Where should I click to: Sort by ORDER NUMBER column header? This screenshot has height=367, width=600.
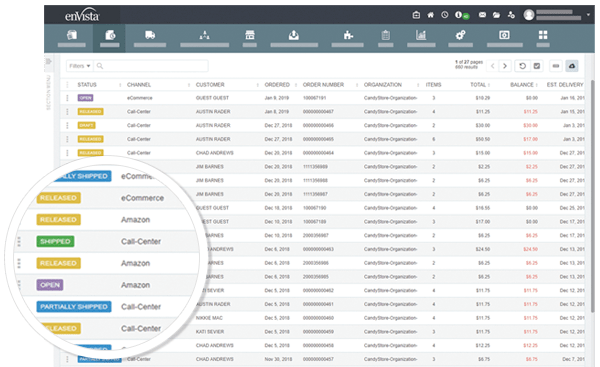323,85
